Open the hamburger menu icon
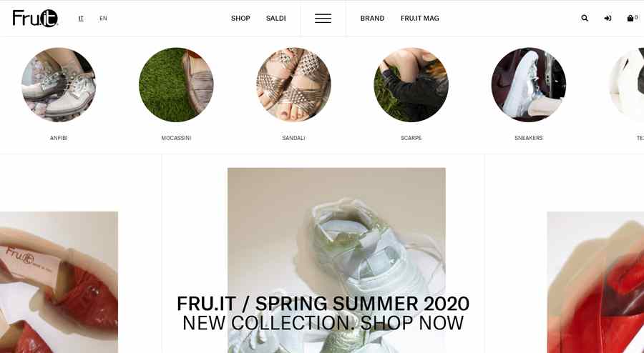The image size is (644, 353). pyautogui.click(x=323, y=19)
